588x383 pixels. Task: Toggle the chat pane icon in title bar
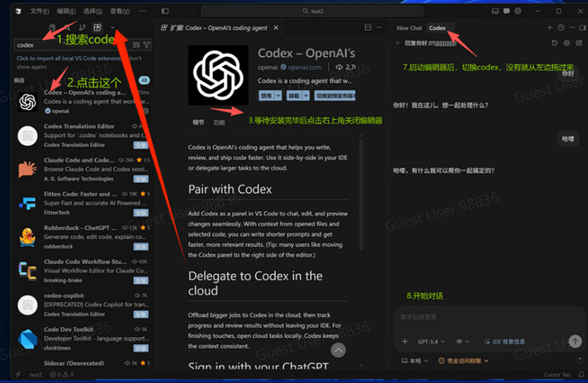pos(506,11)
